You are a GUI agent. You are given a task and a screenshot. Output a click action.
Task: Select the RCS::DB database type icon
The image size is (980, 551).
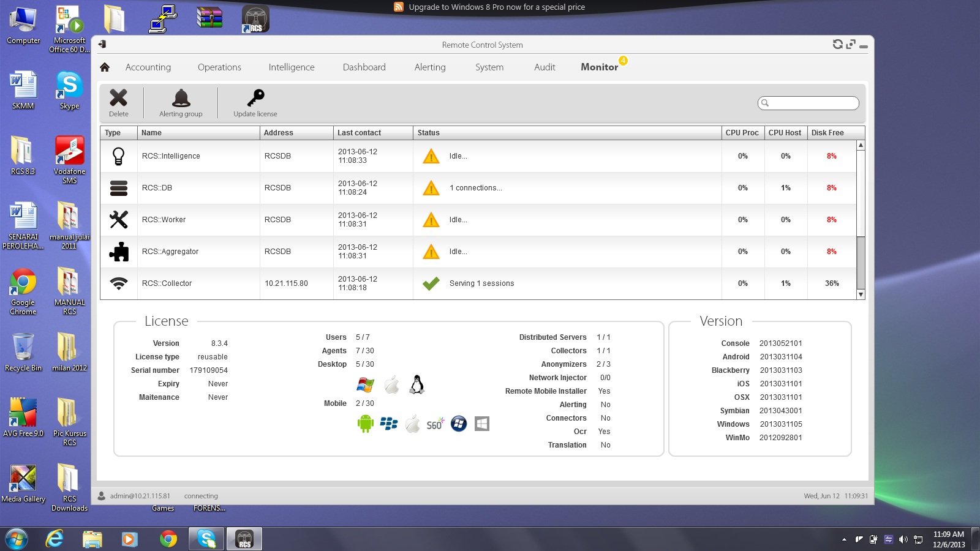(x=119, y=188)
